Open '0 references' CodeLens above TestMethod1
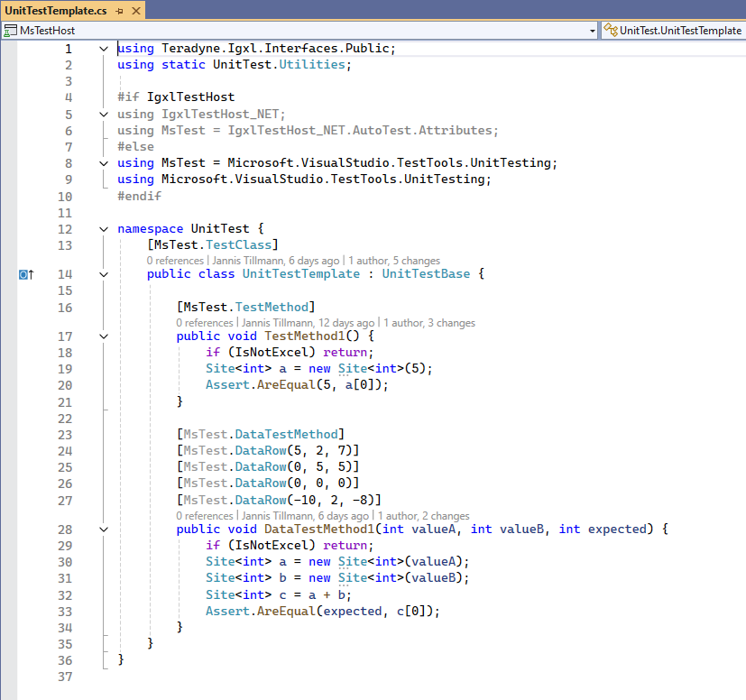 pyautogui.click(x=205, y=323)
